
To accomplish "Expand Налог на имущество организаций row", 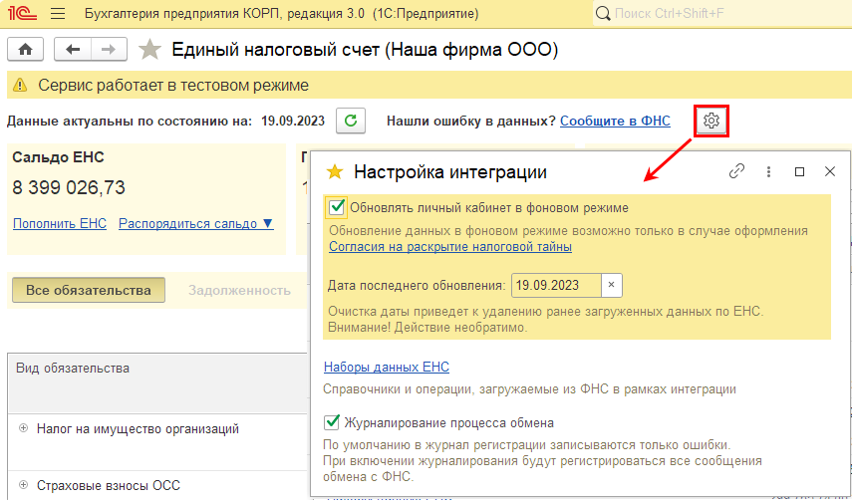I will coord(23,428).
